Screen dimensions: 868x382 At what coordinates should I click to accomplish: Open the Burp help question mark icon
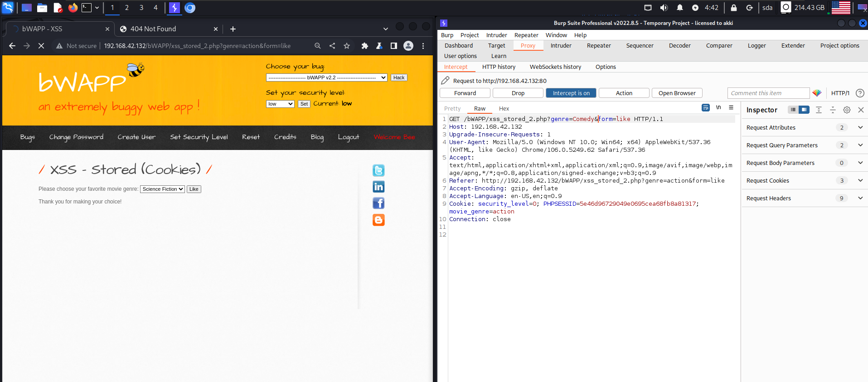point(860,93)
